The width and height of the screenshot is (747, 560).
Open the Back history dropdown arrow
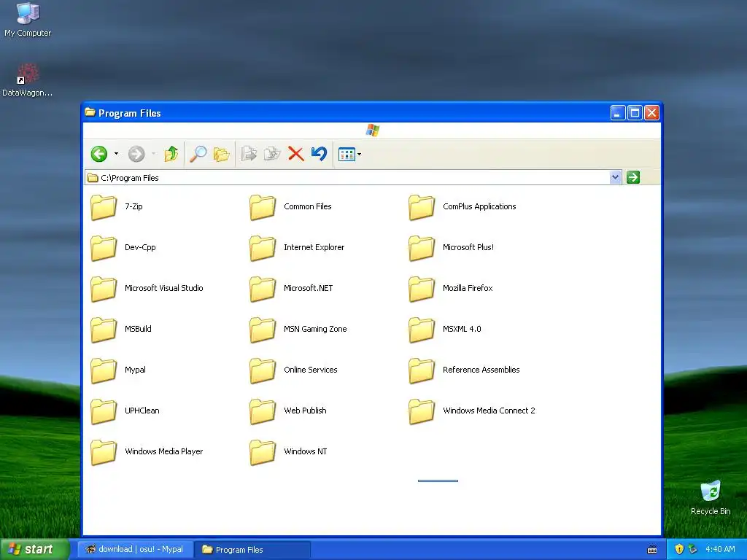(x=116, y=154)
